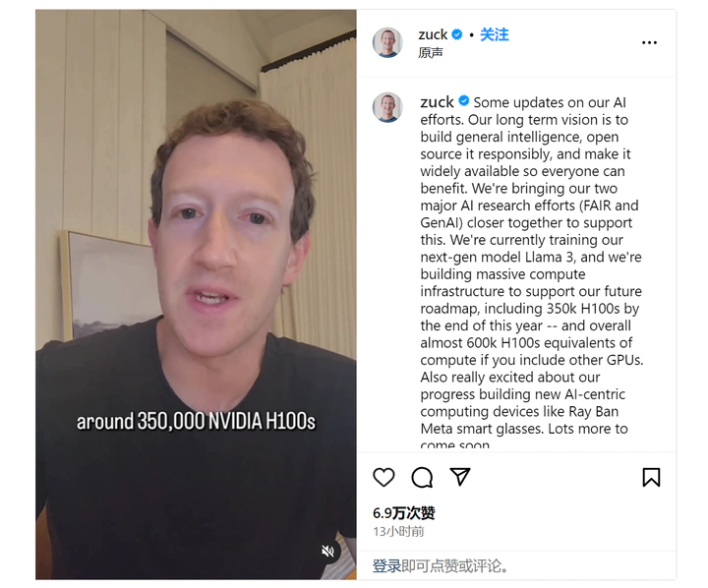View the 6.9万次赞 likes count
708x588 pixels.
(404, 513)
